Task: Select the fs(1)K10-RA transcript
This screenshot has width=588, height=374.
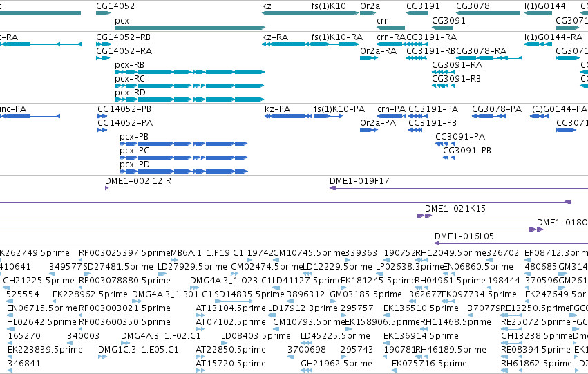Action: pyautogui.click(x=334, y=44)
